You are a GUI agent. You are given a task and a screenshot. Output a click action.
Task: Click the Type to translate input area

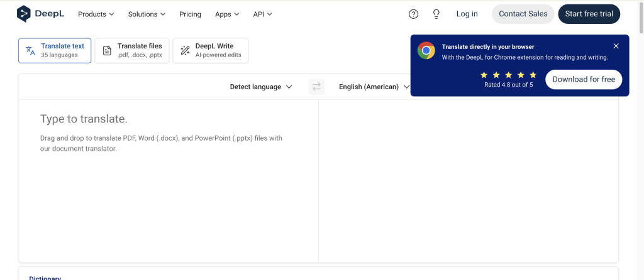(x=169, y=180)
